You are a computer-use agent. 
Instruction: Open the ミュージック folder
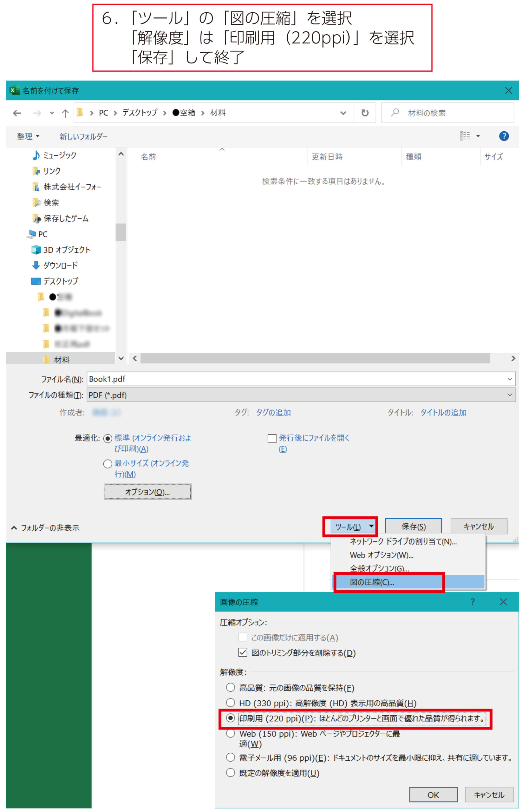(59, 155)
